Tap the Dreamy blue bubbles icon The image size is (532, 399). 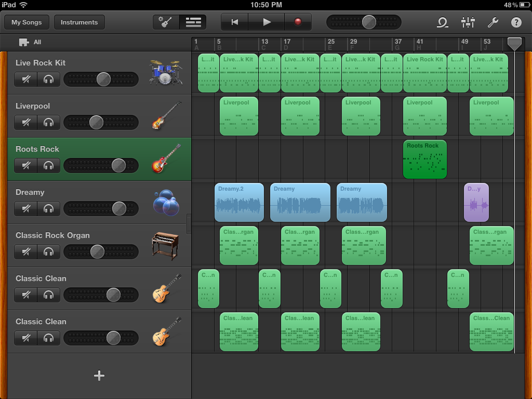point(166,203)
